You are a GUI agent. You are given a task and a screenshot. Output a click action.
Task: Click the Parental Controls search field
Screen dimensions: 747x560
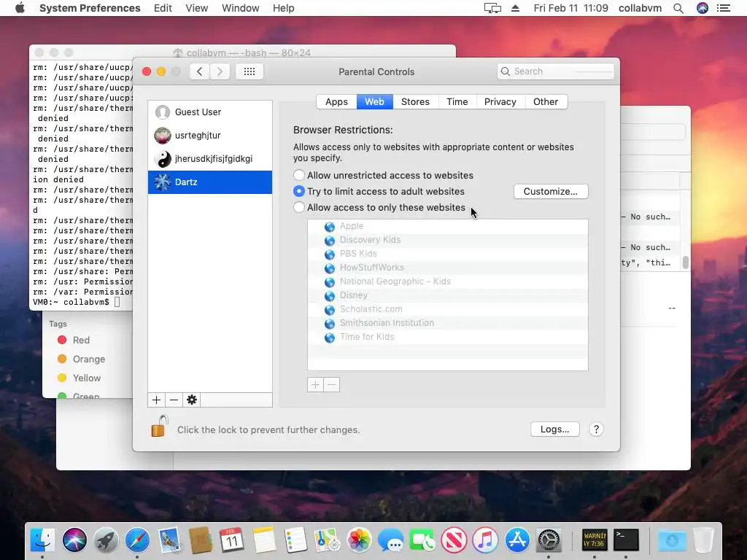click(x=555, y=71)
